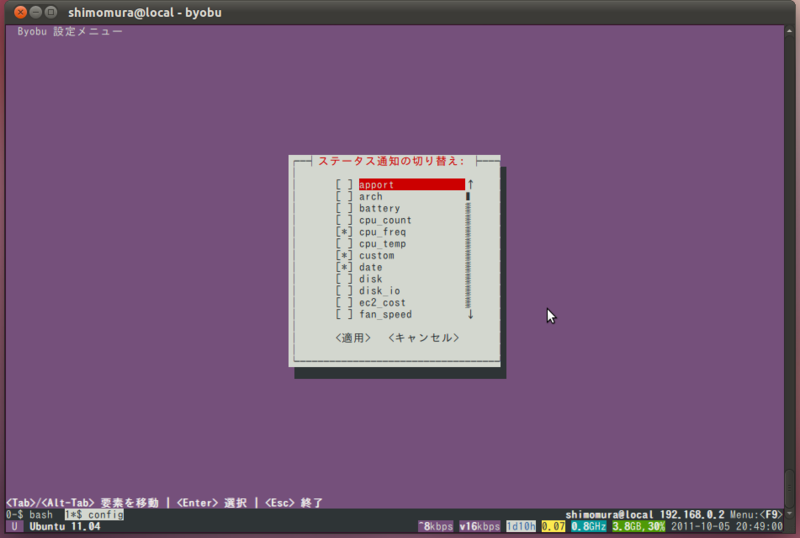Click the 0.07 load average indicator
This screenshot has height=538, width=800.
tap(553, 526)
